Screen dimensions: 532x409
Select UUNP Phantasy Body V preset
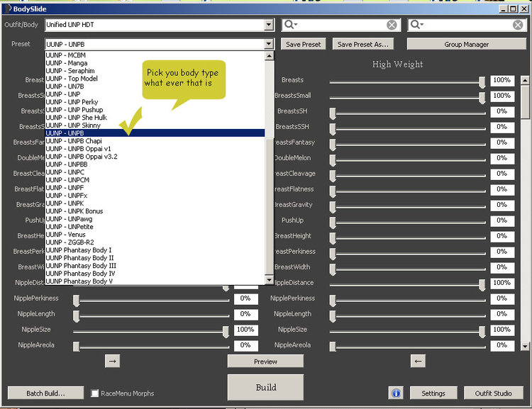click(x=155, y=281)
